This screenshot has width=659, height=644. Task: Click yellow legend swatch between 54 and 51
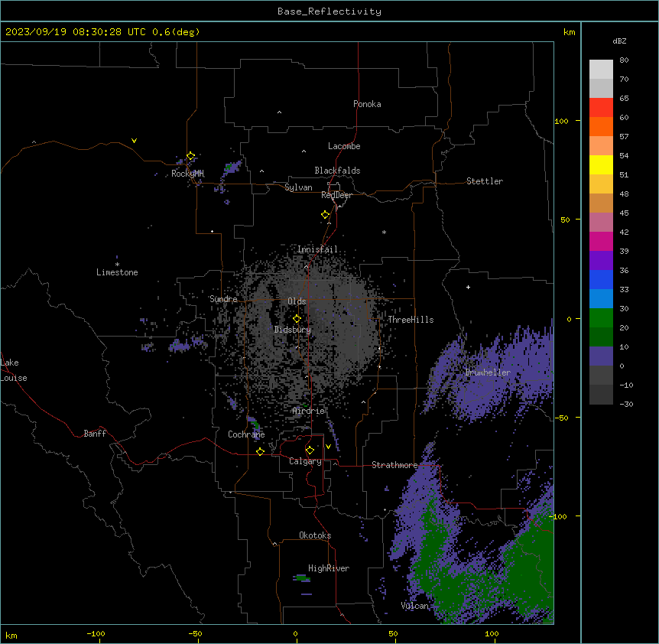pos(601,164)
